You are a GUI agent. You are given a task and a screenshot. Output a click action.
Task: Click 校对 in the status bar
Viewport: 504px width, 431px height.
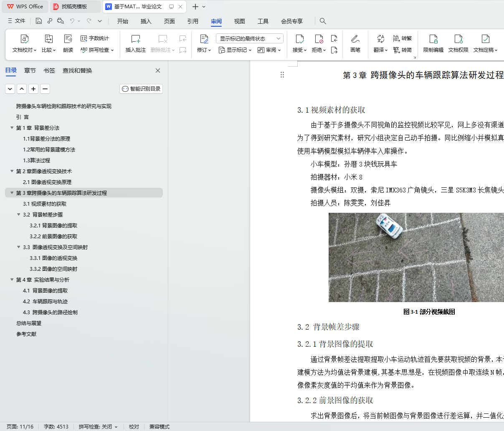coord(134,426)
